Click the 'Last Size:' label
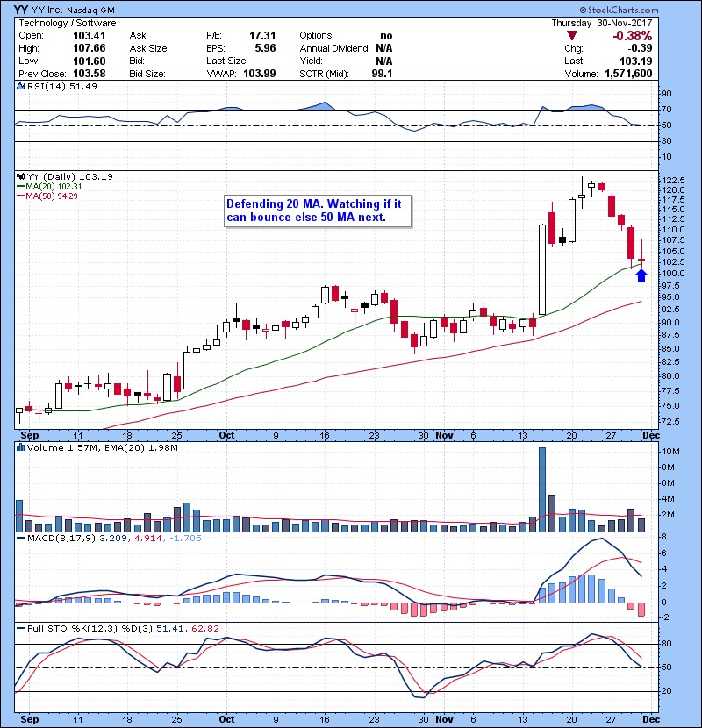The image size is (702, 728). click(227, 61)
